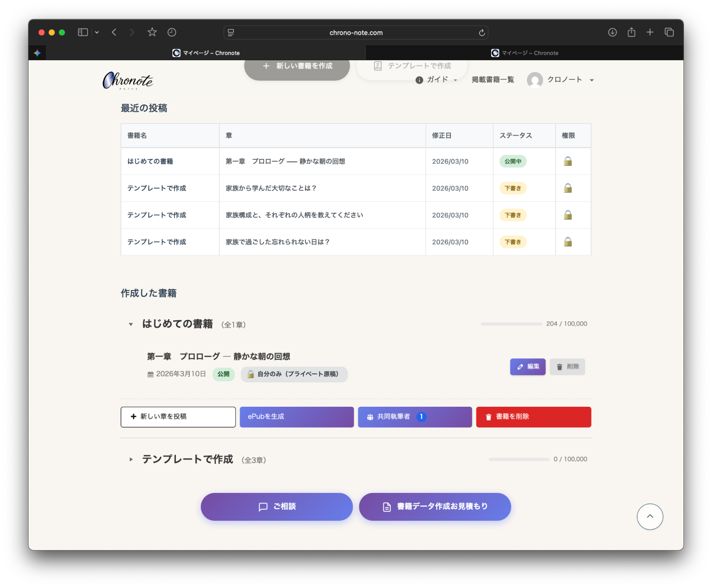
Task: Expand the テンプレートで作成 book section
Action: pyautogui.click(x=131, y=460)
